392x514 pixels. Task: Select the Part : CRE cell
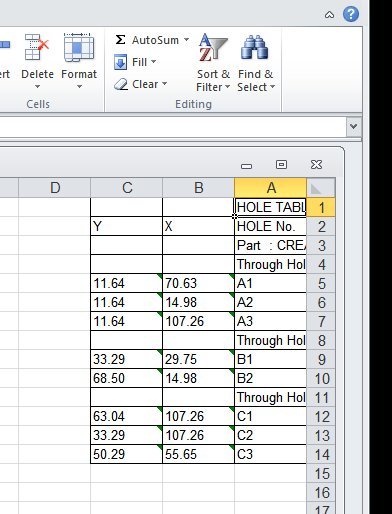[x=270, y=245]
